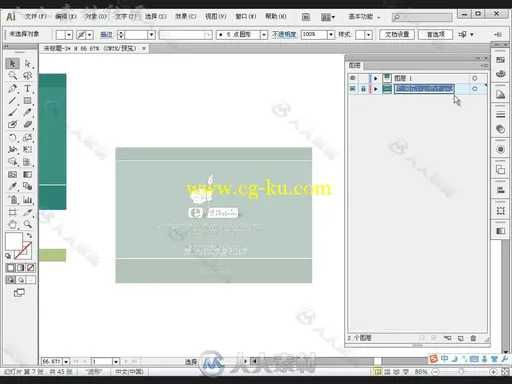
Task: Click the layer name edit field
Action: [424, 89]
